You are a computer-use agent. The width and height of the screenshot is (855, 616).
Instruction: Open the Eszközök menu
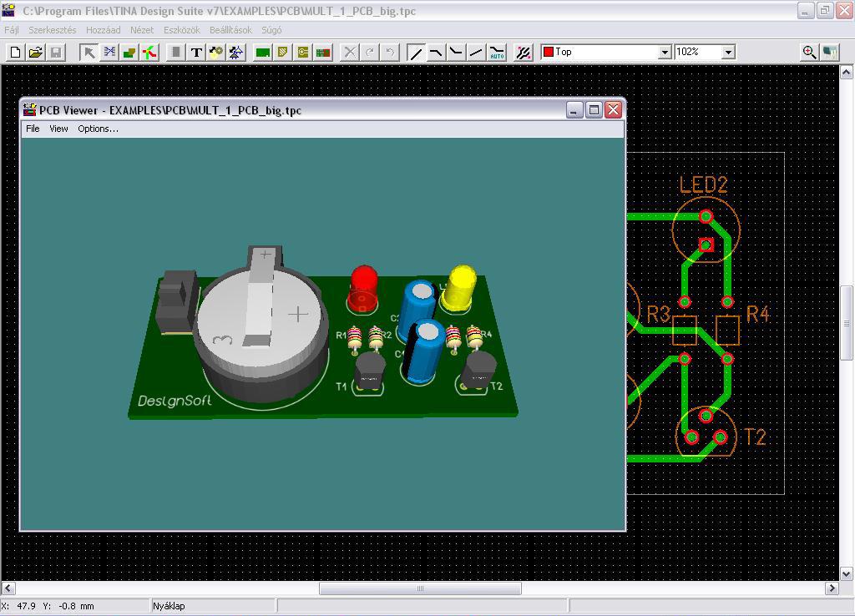click(x=182, y=30)
